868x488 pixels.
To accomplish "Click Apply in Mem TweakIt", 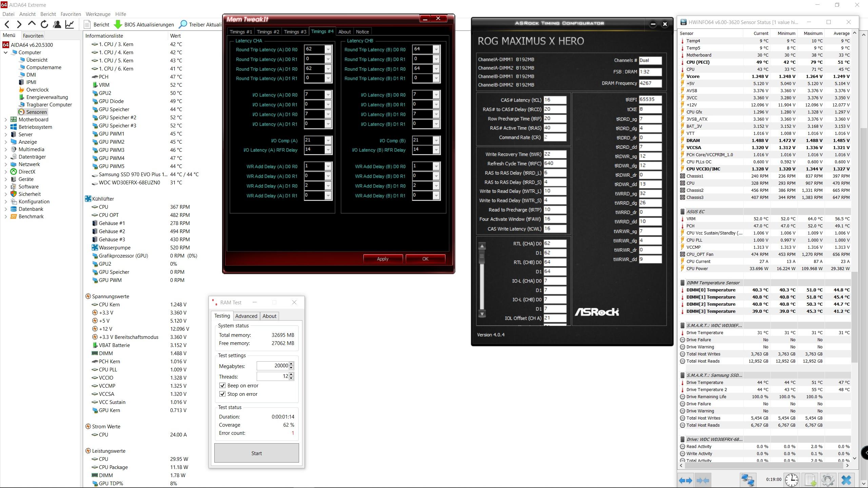I will pos(383,259).
